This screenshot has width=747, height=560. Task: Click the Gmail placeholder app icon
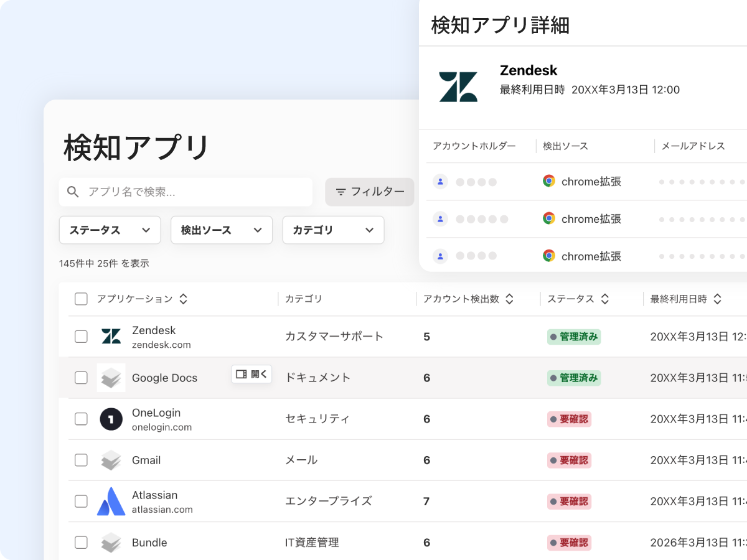[111, 460]
